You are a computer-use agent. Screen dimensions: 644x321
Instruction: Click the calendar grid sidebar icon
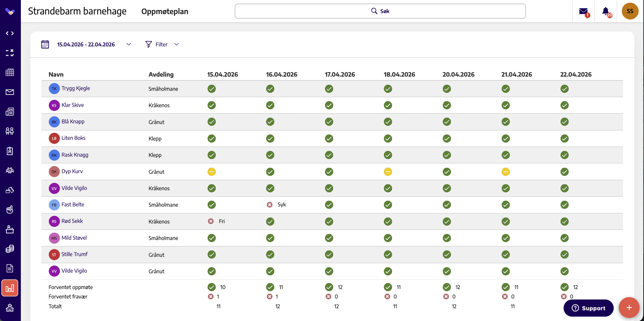click(x=10, y=72)
